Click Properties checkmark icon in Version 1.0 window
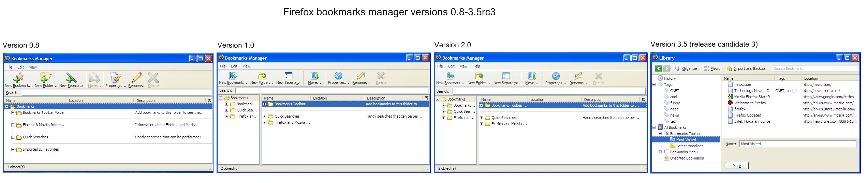Image resolution: width=868 pixels, height=183 pixels. coord(338,76)
